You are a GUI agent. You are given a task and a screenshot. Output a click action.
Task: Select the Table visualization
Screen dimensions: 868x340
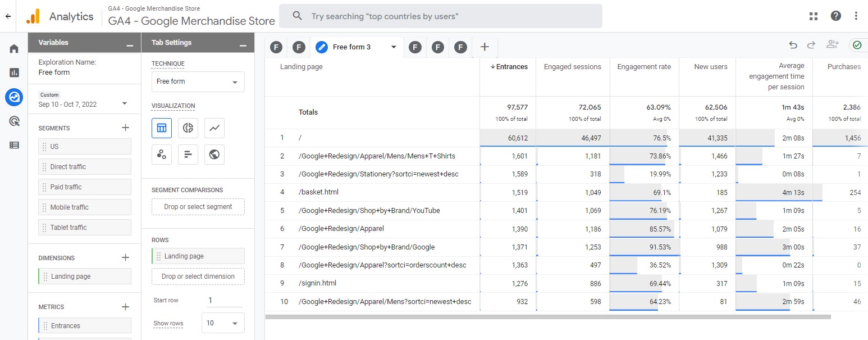click(162, 128)
